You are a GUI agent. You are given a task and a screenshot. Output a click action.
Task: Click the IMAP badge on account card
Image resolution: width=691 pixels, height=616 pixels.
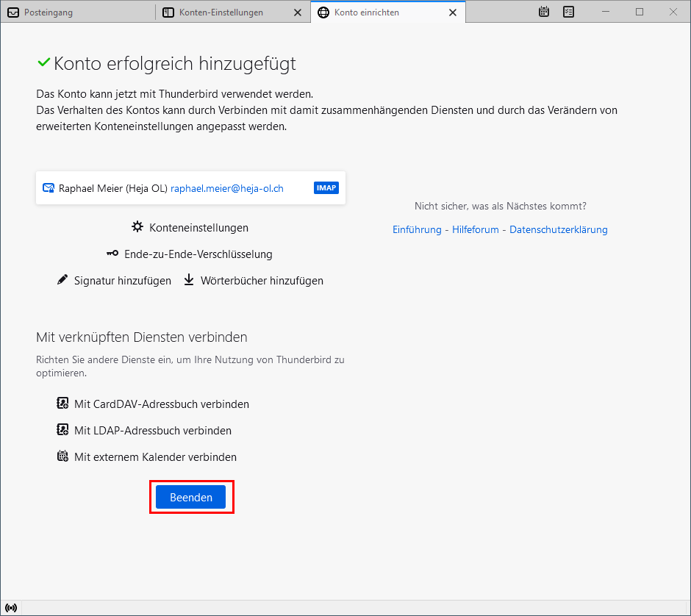326,188
